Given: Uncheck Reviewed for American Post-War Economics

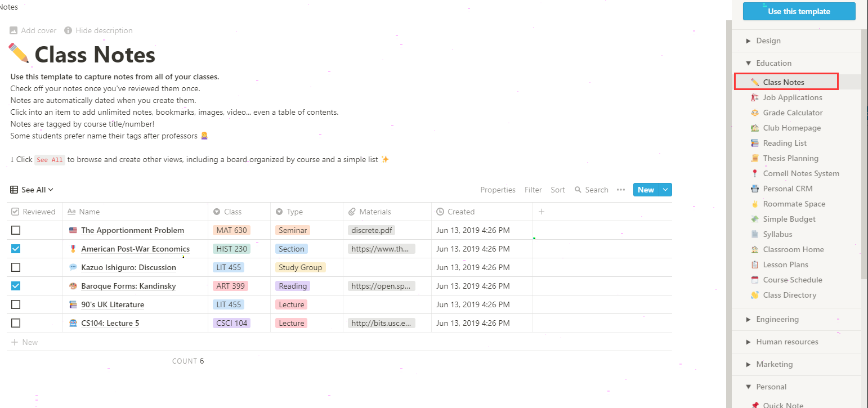Looking at the screenshot, I should click(16, 249).
